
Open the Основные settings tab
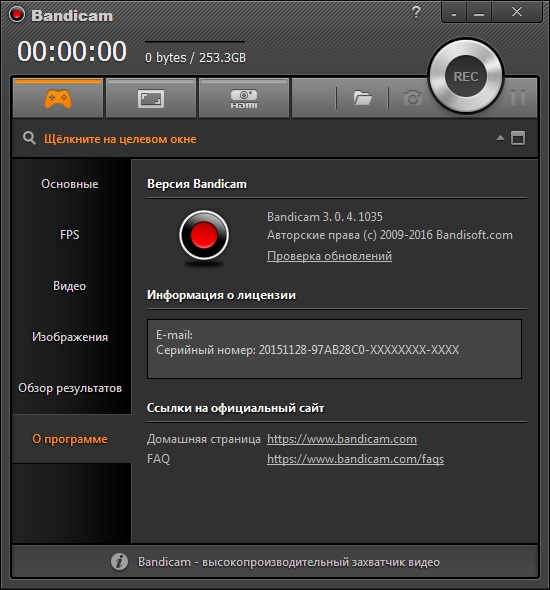[70, 184]
